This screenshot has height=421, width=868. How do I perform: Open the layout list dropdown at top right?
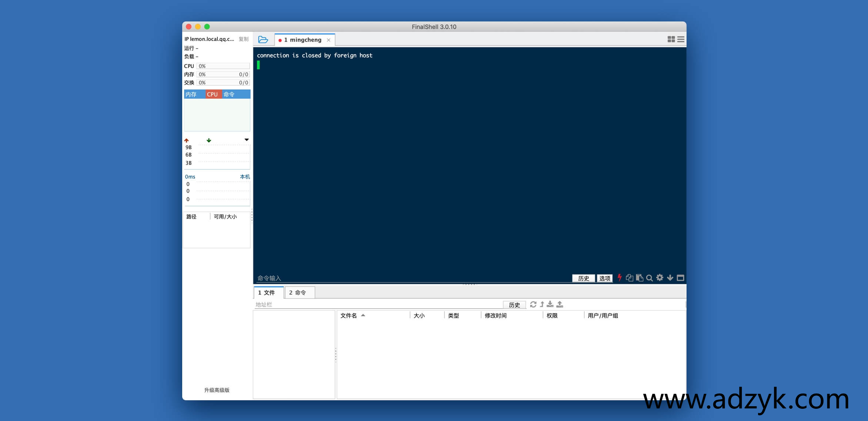[x=681, y=39]
